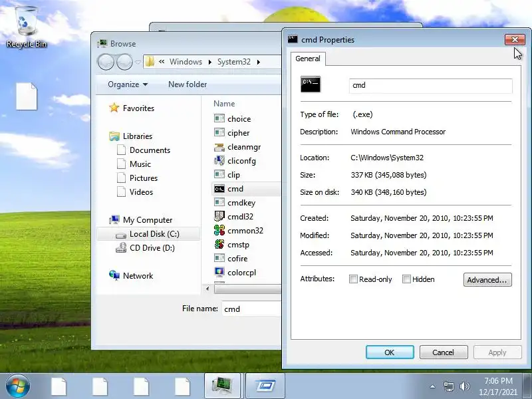This screenshot has width=532, height=399.
Task: Click the cmstp file icon
Action: pyautogui.click(x=219, y=244)
